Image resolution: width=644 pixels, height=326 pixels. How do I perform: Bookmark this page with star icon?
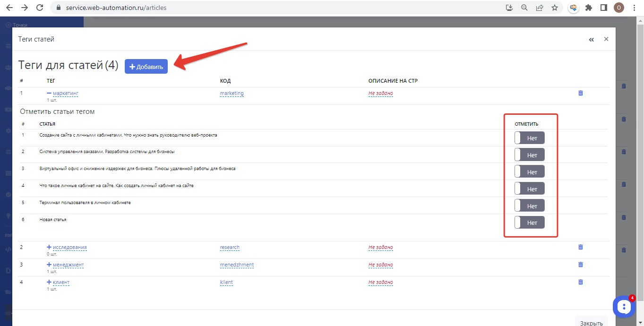555,8
